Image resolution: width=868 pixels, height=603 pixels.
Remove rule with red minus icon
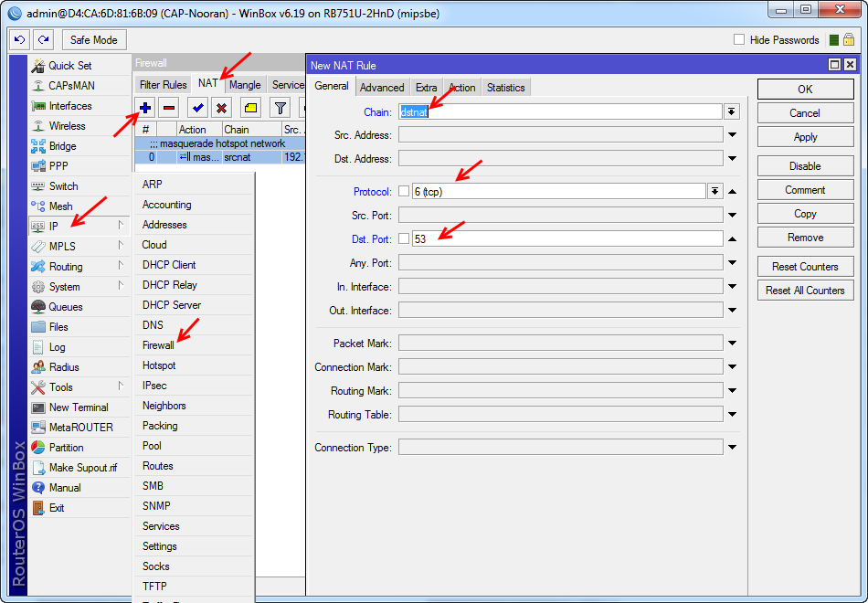coord(169,108)
